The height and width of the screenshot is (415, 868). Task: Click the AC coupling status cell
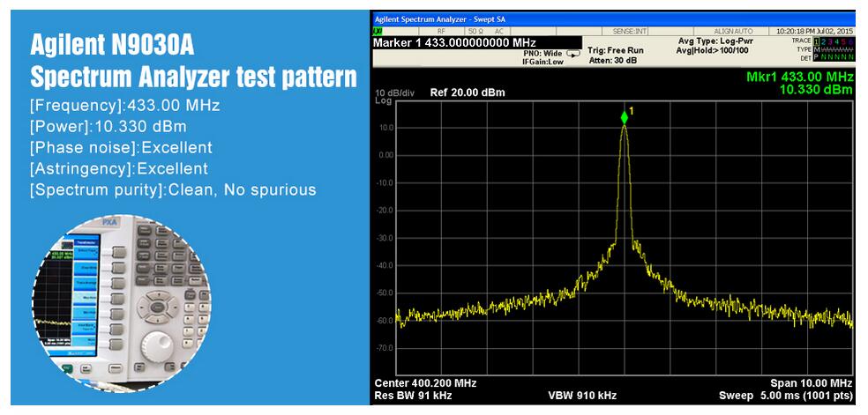click(498, 32)
